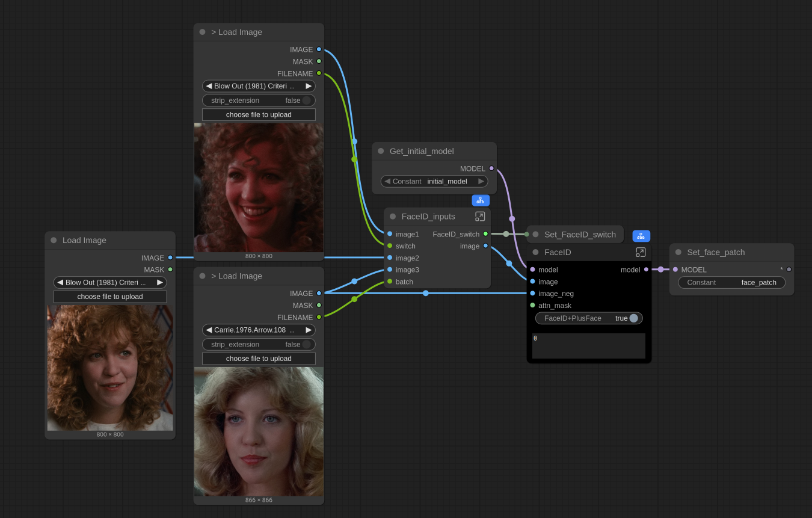Select next image in the Carrie node
The image size is (812, 518).
tap(309, 330)
